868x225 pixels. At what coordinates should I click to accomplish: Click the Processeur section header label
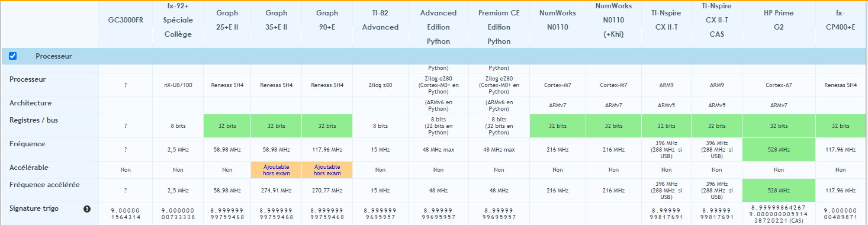tap(54, 56)
